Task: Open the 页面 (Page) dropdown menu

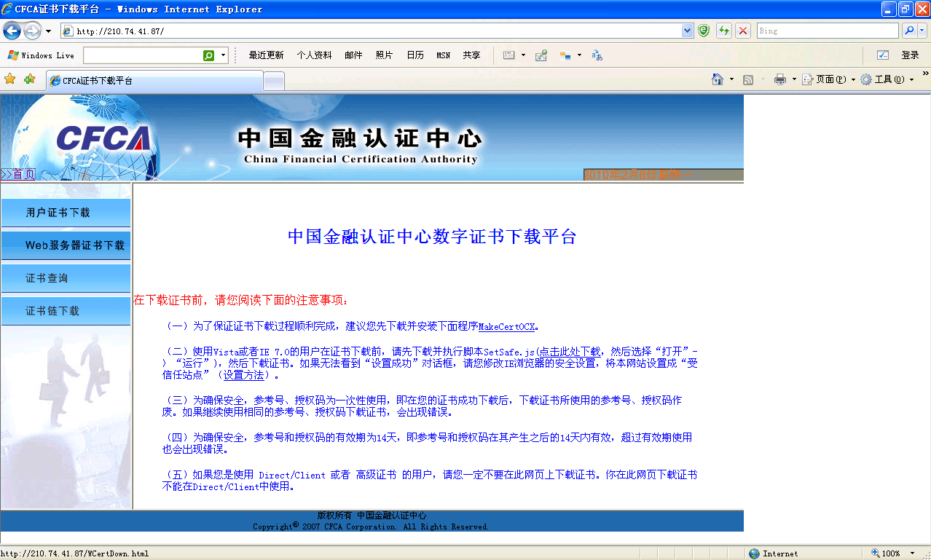Action: [x=829, y=79]
